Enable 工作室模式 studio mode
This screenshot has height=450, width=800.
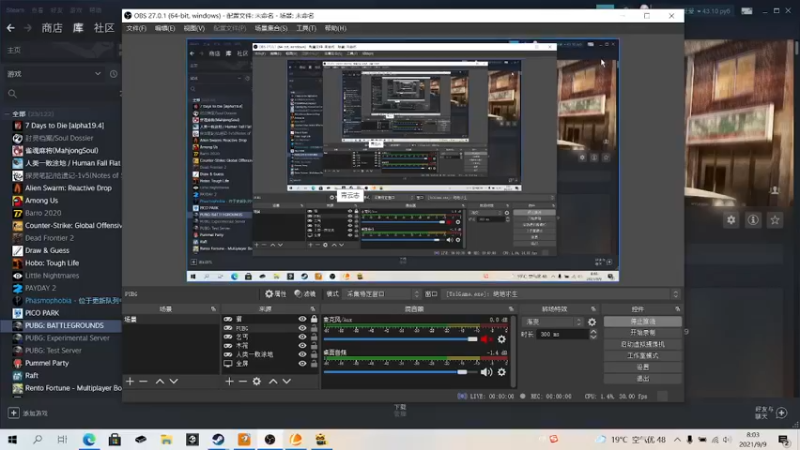(x=643, y=356)
